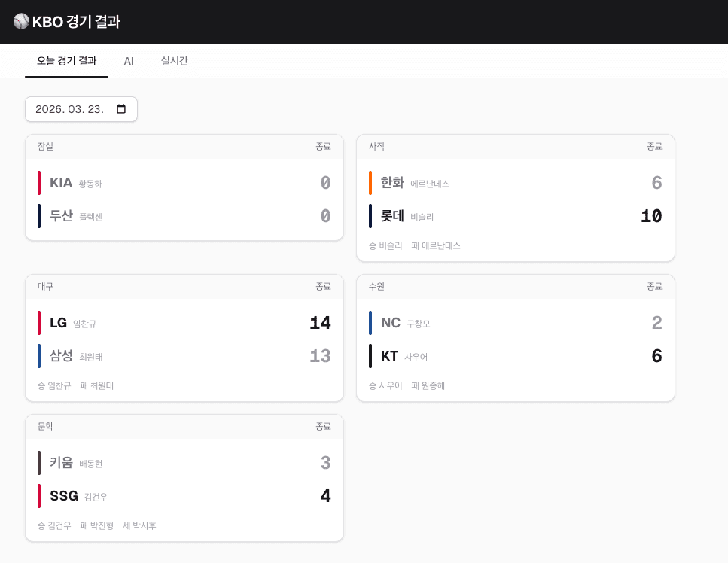This screenshot has height=563, width=728.
Task: Click the baseball logo icon in header
Action: click(x=21, y=21)
